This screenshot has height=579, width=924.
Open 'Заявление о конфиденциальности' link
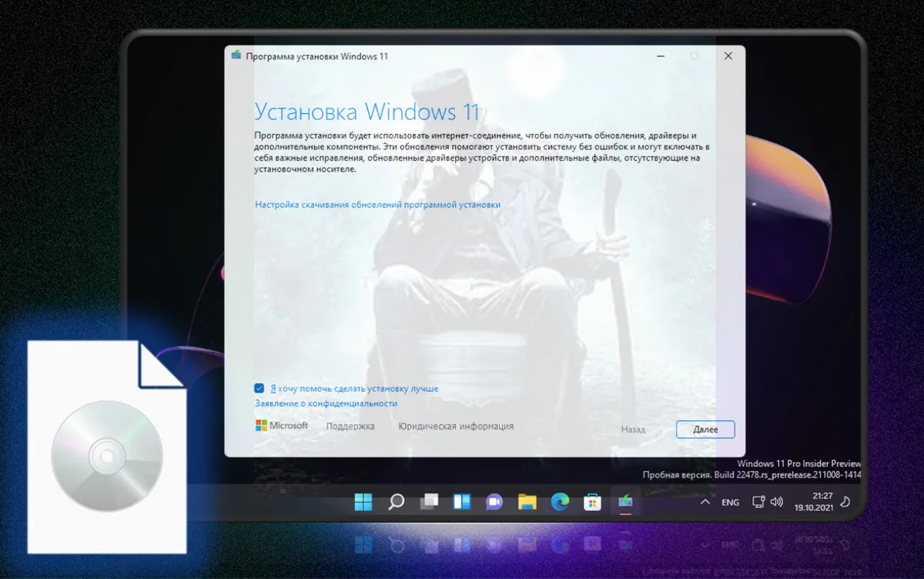pos(326,403)
